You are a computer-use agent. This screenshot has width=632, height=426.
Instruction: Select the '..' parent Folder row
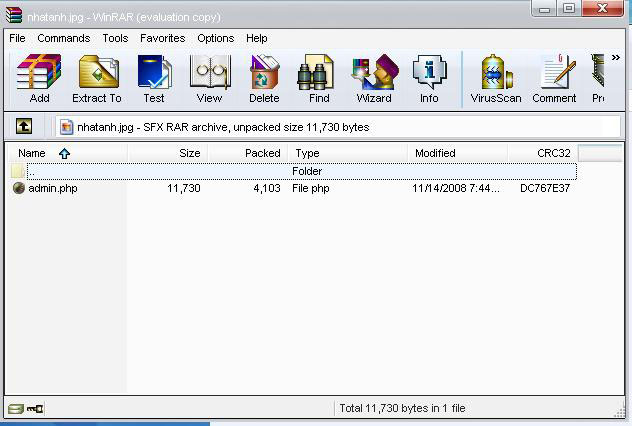(x=301, y=171)
